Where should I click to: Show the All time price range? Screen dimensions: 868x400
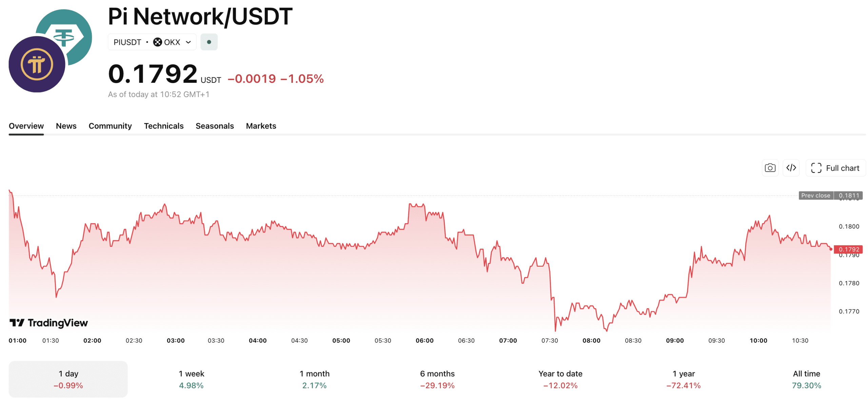(x=806, y=379)
